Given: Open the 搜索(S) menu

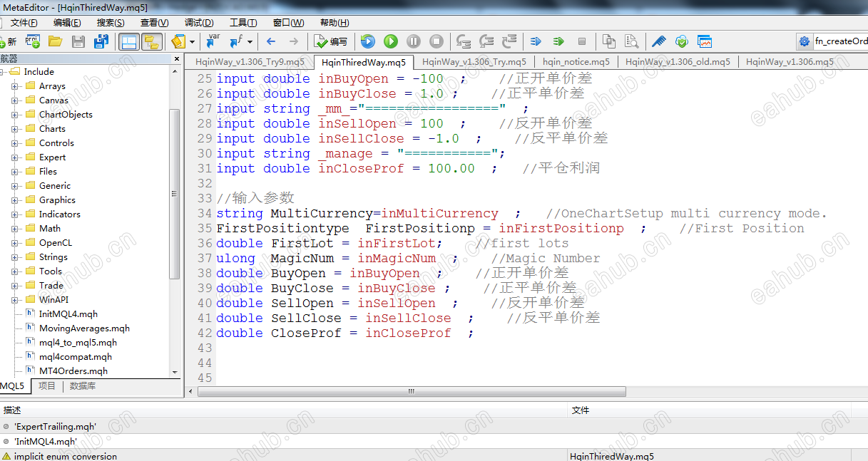Looking at the screenshot, I should click(111, 23).
